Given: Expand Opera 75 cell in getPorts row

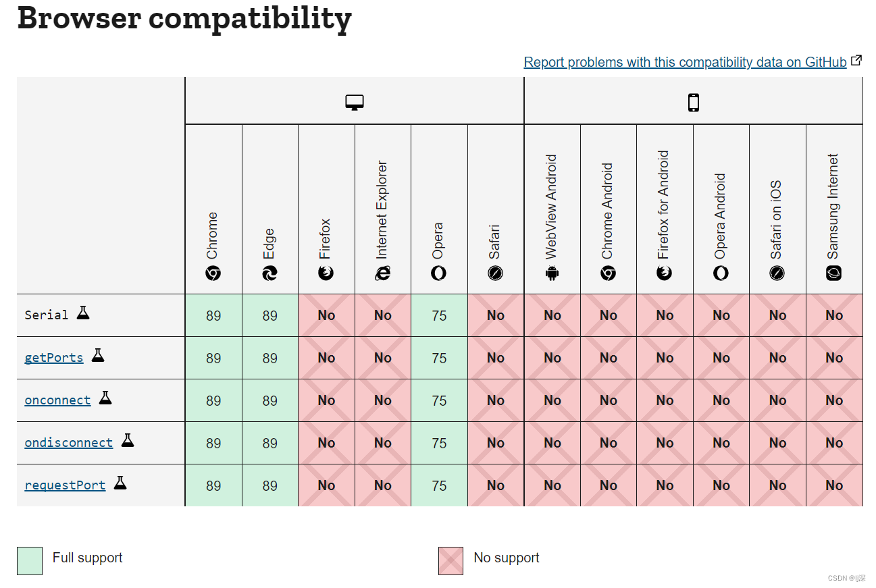Looking at the screenshot, I should [439, 358].
